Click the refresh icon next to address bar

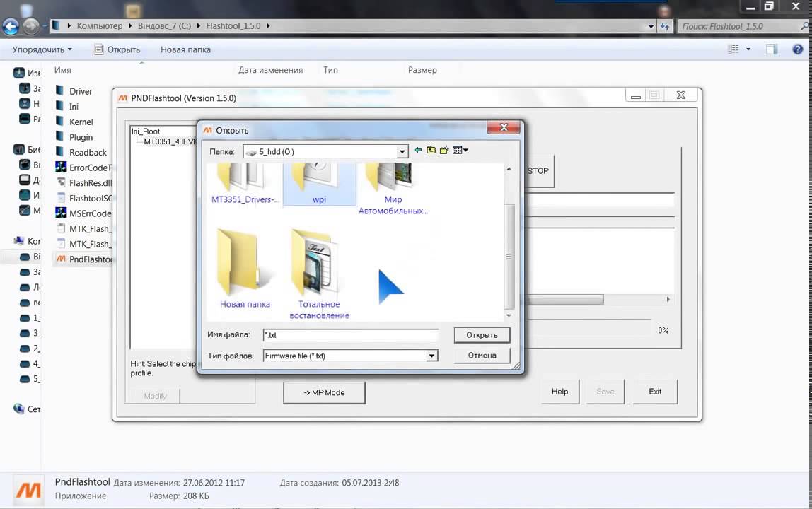pyautogui.click(x=665, y=26)
